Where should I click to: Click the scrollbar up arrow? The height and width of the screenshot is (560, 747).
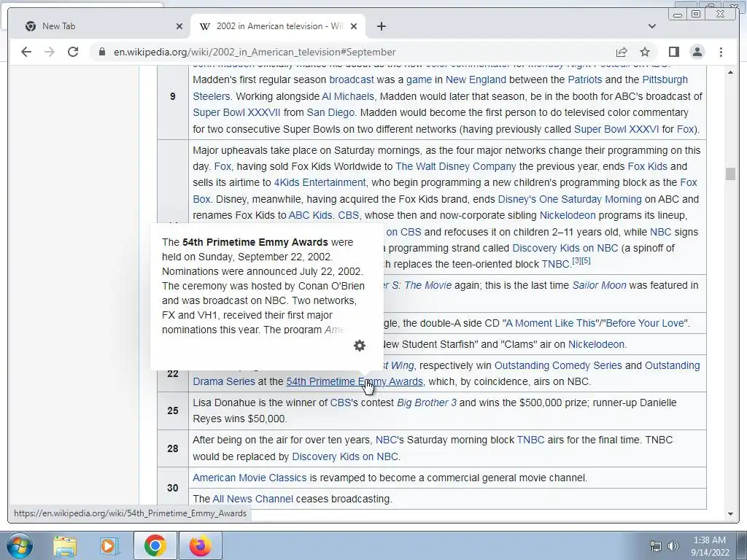[x=731, y=72]
